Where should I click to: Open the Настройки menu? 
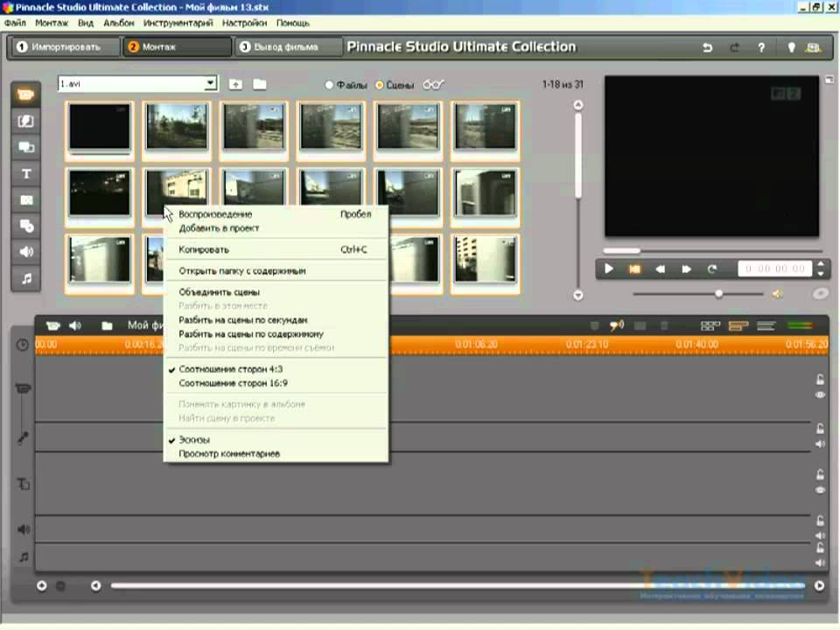pyautogui.click(x=244, y=23)
